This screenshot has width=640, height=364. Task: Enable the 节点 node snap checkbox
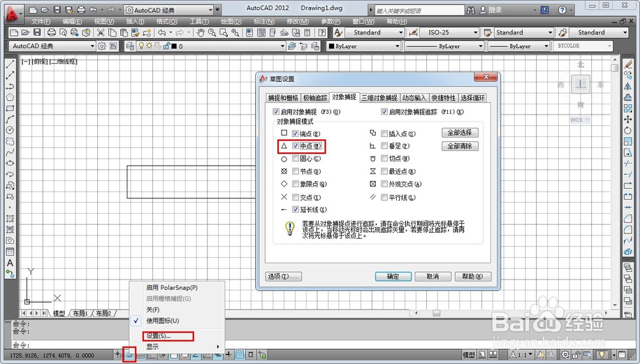[296, 171]
